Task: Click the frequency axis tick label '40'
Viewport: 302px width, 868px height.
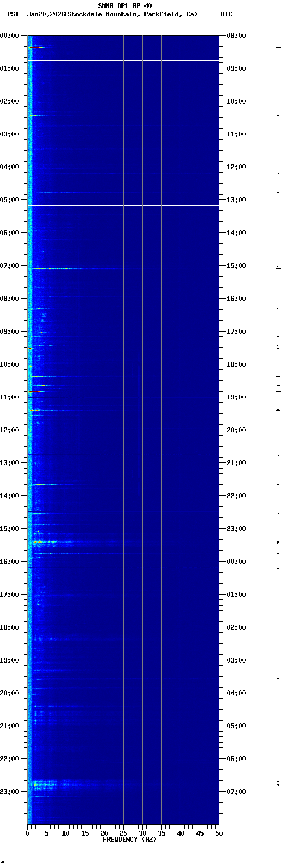Action: (181, 833)
